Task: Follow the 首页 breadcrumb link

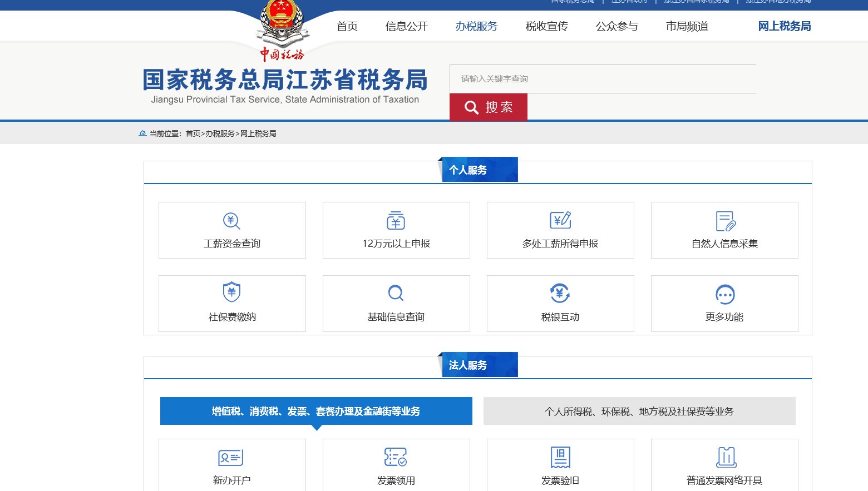Action: [193, 133]
